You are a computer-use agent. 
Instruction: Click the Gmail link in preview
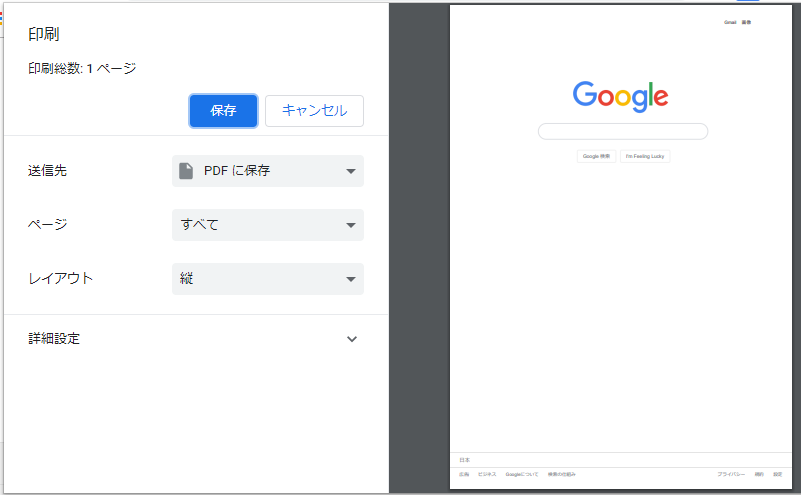click(x=730, y=22)
